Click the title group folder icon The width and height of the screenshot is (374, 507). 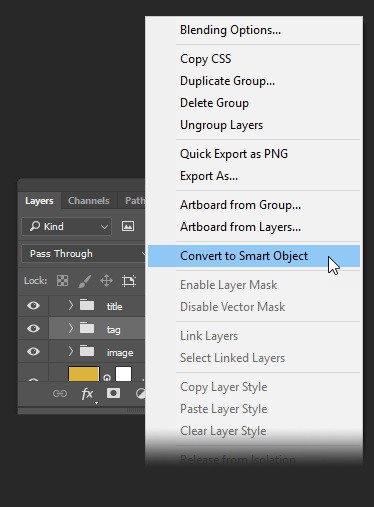[x=87, y=305]
